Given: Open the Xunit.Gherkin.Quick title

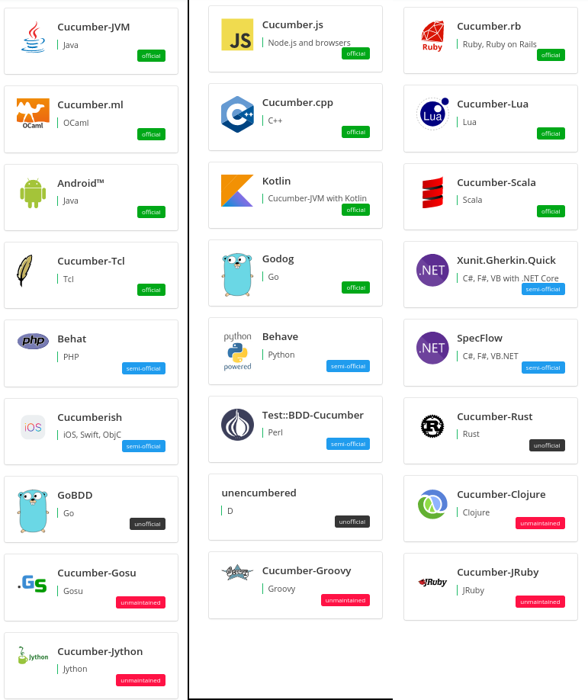Looking at the screenshot, I should click(506, 260).
